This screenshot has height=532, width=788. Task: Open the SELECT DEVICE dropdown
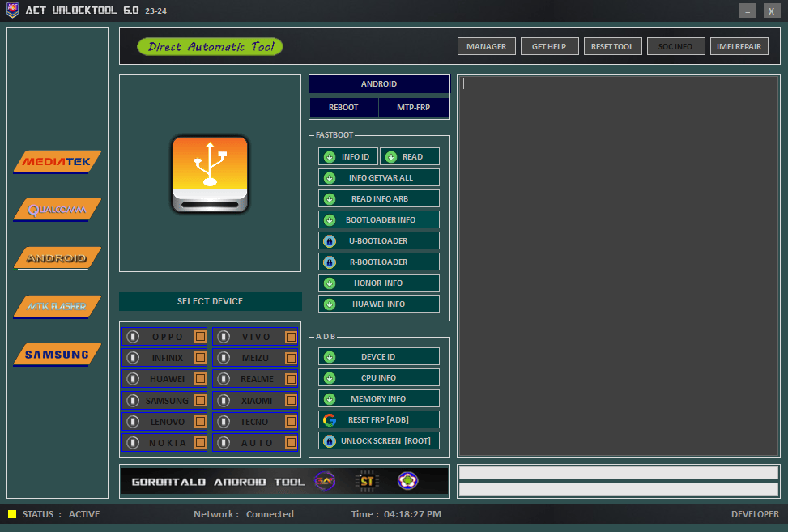[x=210, y=300]
